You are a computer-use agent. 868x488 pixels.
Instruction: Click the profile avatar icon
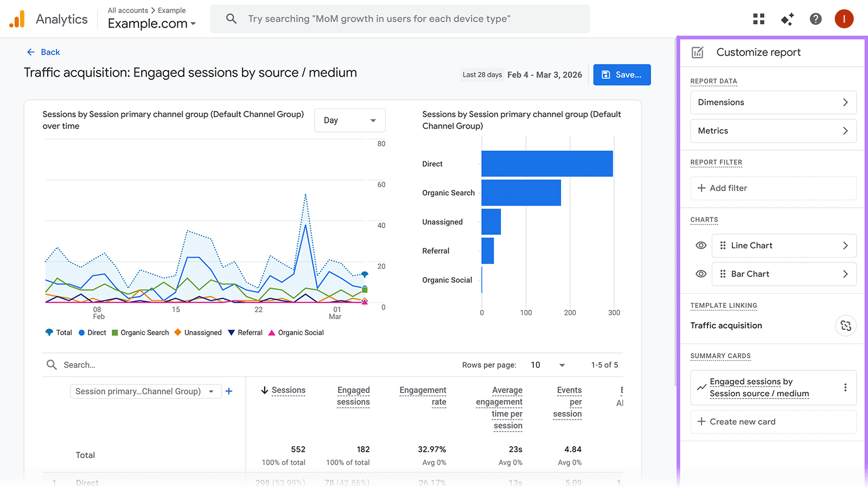coord(844,18)
